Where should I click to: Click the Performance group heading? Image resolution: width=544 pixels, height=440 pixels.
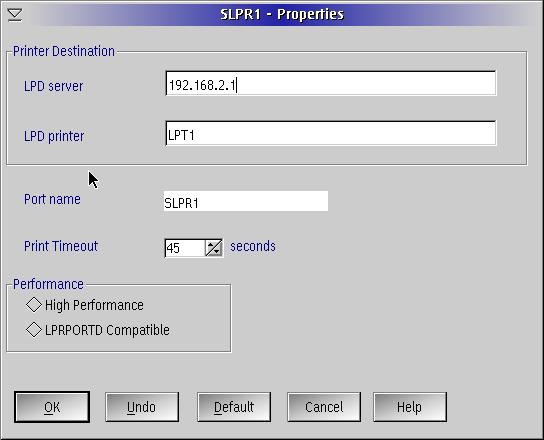click(x=48, y=284)
